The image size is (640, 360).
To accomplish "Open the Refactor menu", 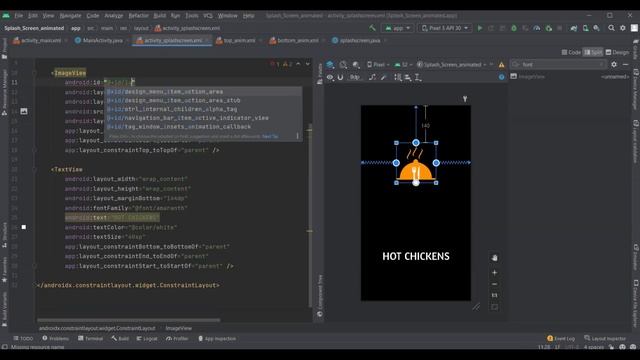I will tap(138, 16).
